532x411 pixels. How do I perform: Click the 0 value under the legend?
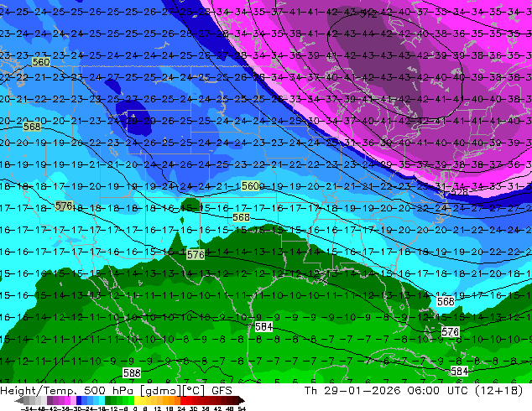coord(135,408)
